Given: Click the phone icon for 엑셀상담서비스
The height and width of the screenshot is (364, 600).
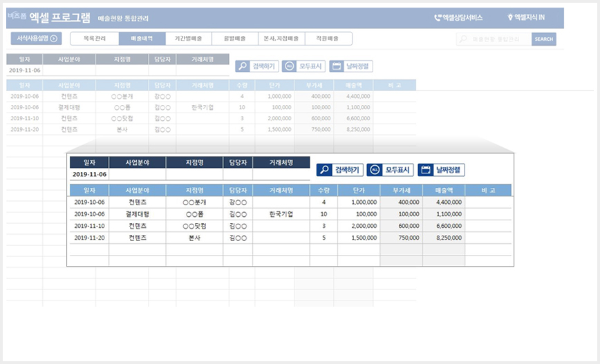Looking at the screenshot, I should pyautogui.click(x=438, y=17).
